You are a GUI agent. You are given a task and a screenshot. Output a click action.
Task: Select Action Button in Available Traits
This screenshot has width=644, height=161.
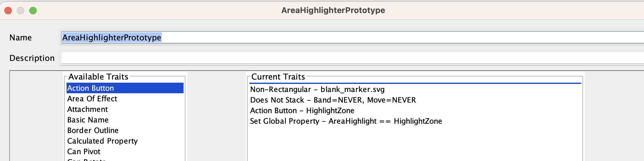pyautogui.click(x=125, y=88)
